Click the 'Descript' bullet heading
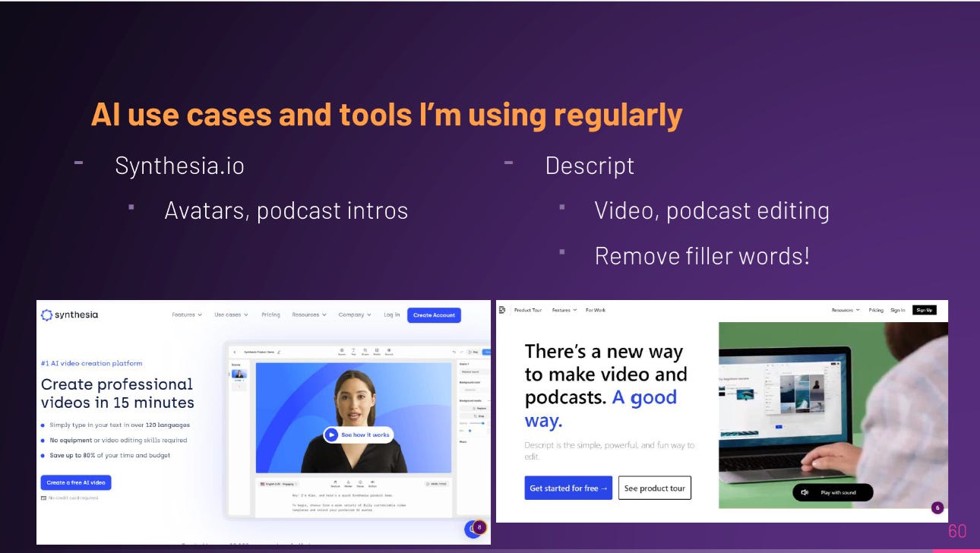980x553 pixels. 590,165
